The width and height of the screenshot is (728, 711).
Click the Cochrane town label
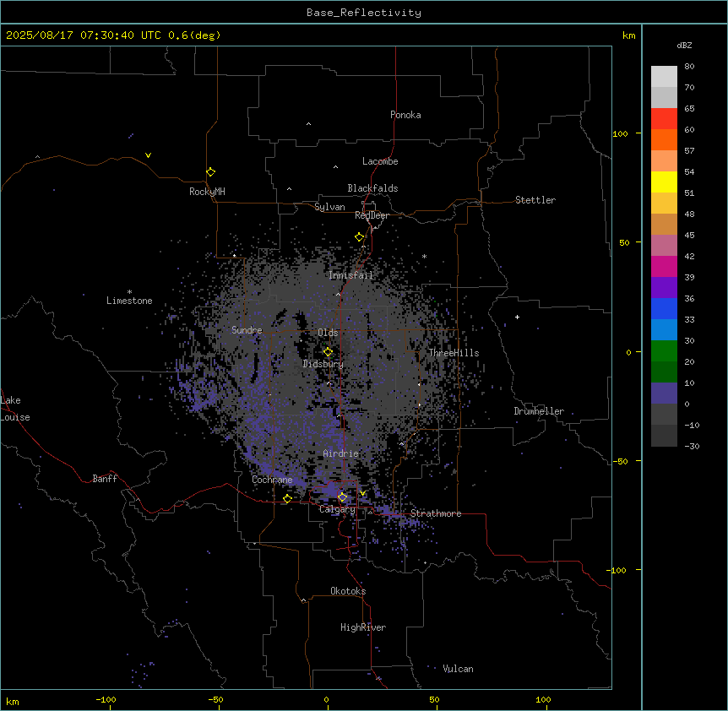pos(272,480)
